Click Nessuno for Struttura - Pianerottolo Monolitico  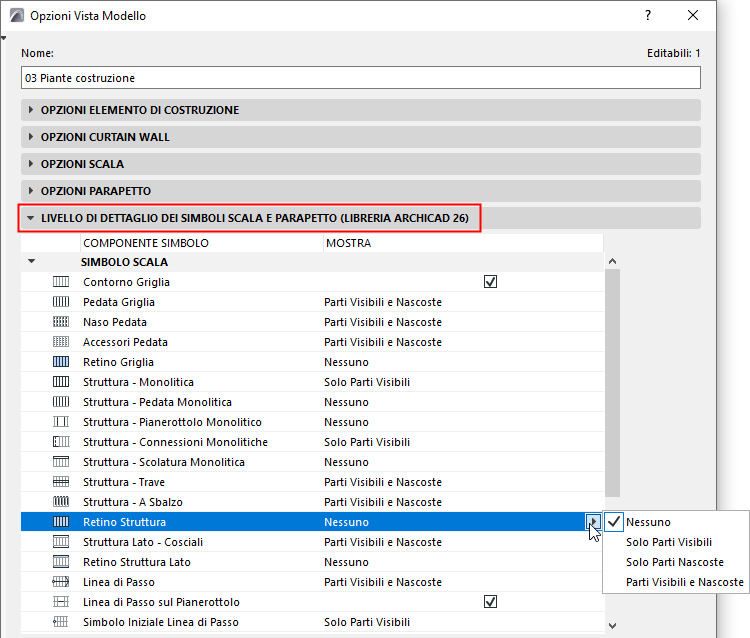point(346,422)
